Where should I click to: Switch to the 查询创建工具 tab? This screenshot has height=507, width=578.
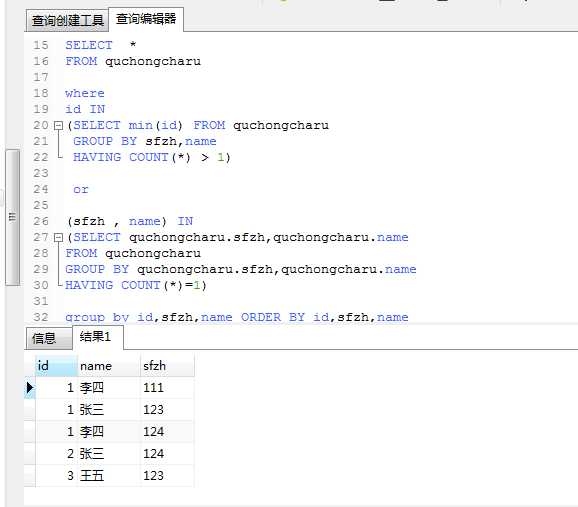[x=67, y=20]
